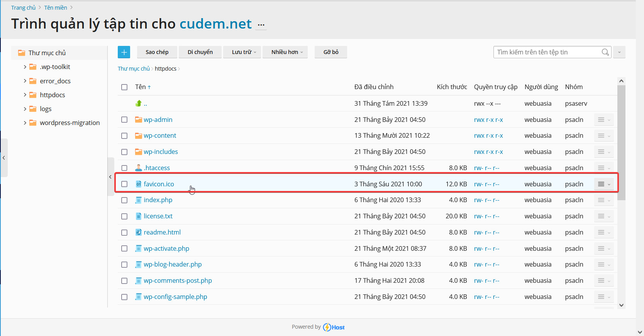644x336 pixels.
Task: Click the Đã điều chỉnh column header
Action: point(374,87)
